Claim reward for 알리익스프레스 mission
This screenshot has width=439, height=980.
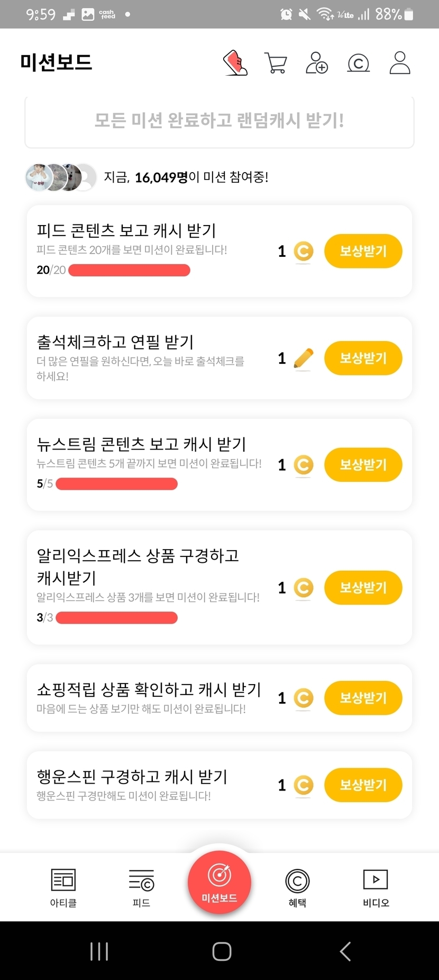coord(363,588)
